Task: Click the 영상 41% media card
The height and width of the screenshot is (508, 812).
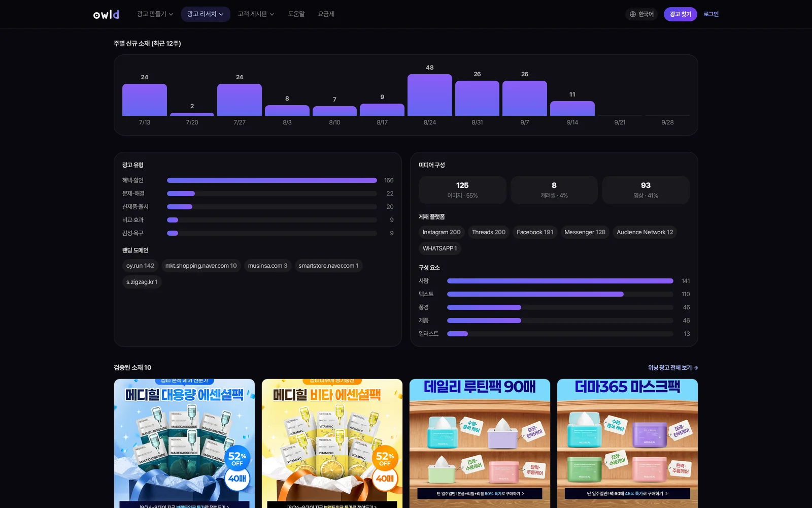Action: pyautogui.click(x=646, y=190)
